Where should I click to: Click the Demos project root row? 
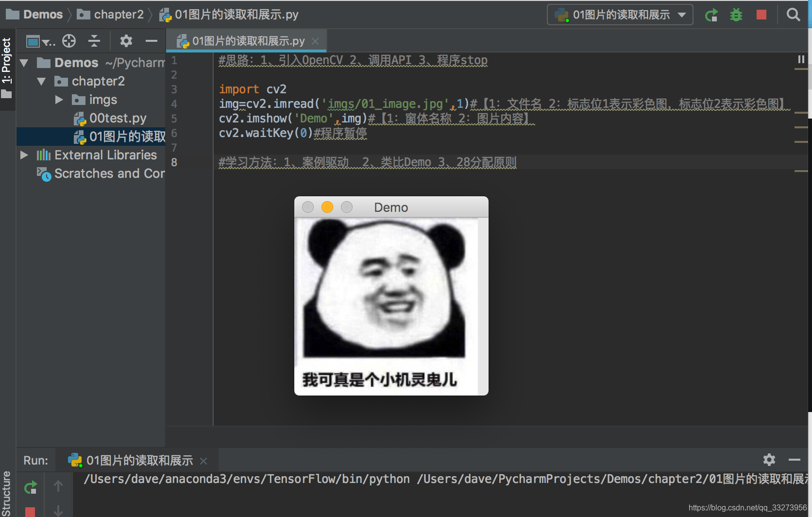(x=91, y=63)
